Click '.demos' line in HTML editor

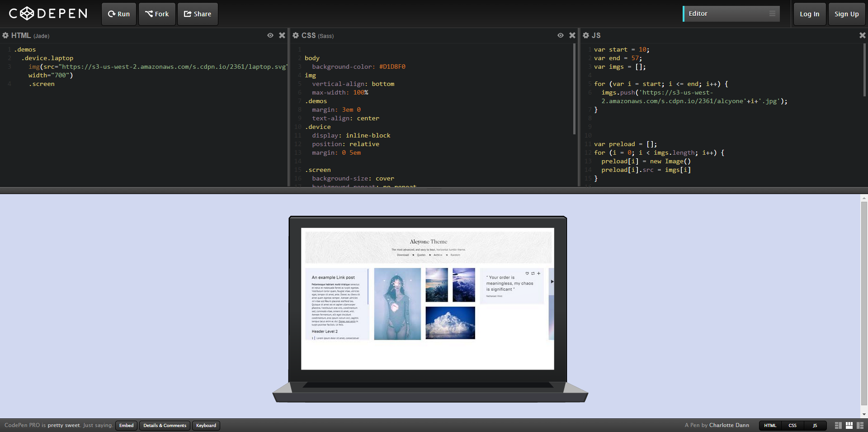pyautogui.click(x=25, y=49)
